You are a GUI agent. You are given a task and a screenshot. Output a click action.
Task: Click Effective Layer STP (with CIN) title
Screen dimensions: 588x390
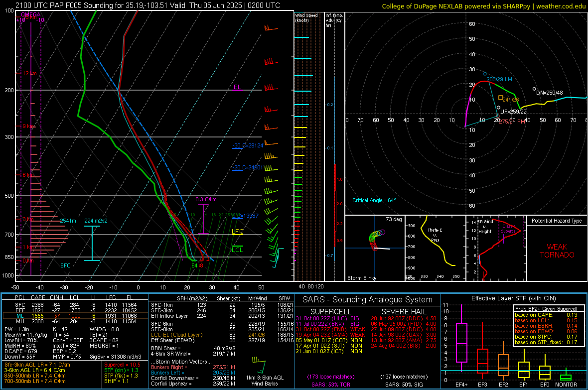pyautogui.click(x=513, y=298)
